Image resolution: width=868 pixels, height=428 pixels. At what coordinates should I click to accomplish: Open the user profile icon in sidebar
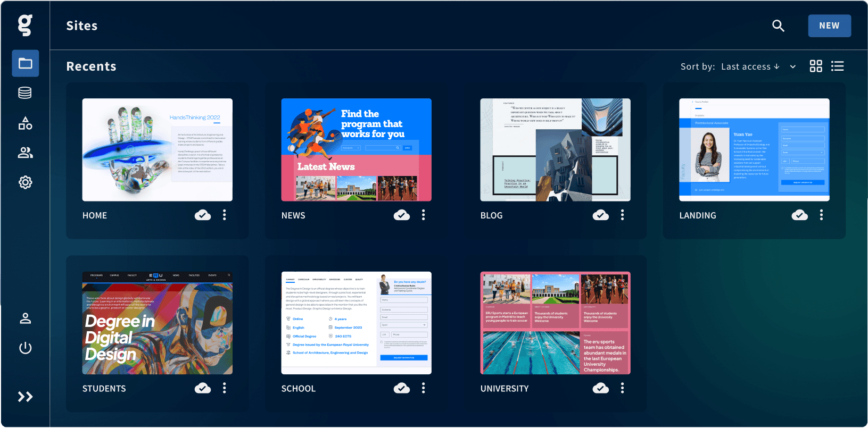pyautogui.click(x=25, y=318)
